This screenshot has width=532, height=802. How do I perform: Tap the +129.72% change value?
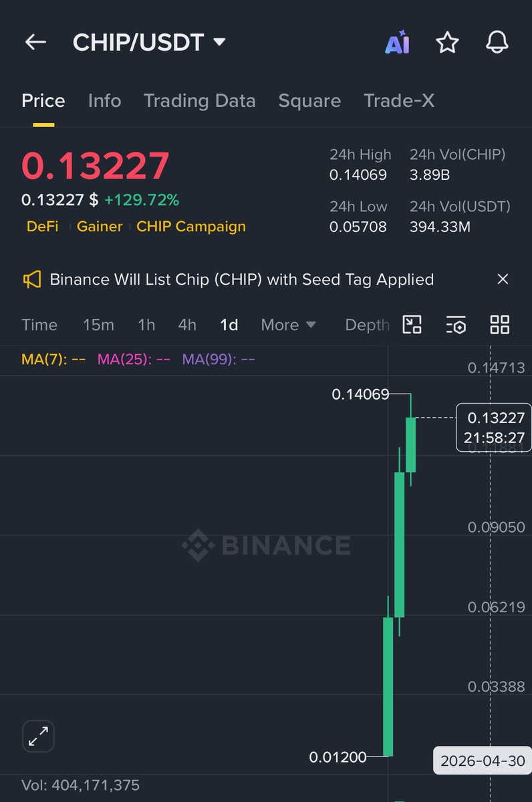[142, 200]
